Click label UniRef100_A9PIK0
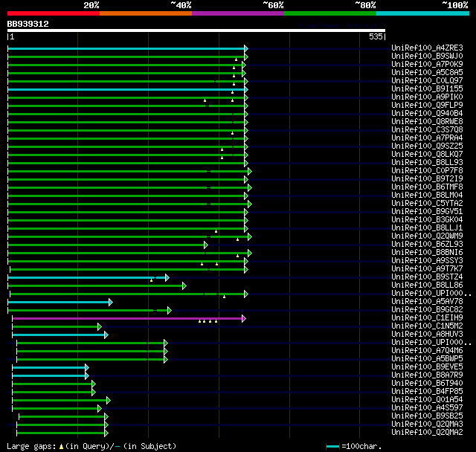 427,97
